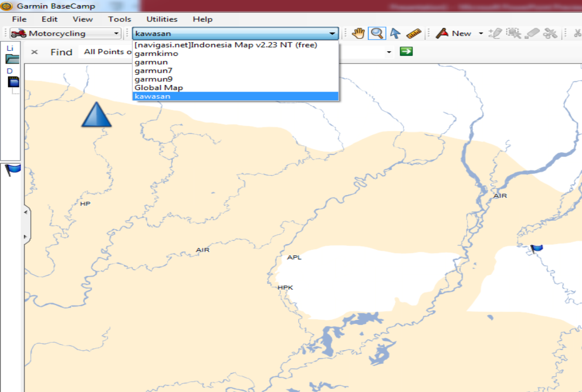The width and height of the screenshot is (582, 392).
Task: Click the AIR label near the center
Action: 203,250
